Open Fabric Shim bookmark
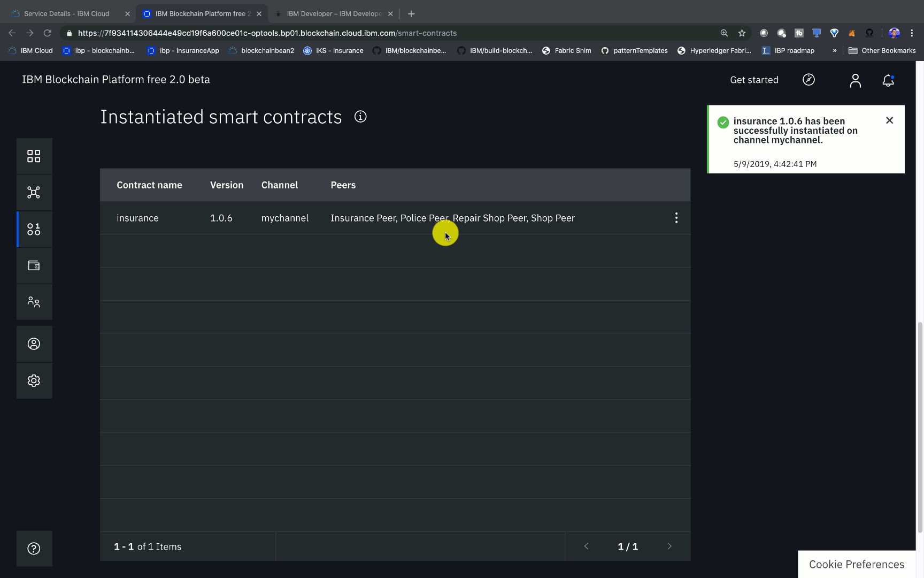The width and height of the screenshot is (924, 578). coord(567,51)
